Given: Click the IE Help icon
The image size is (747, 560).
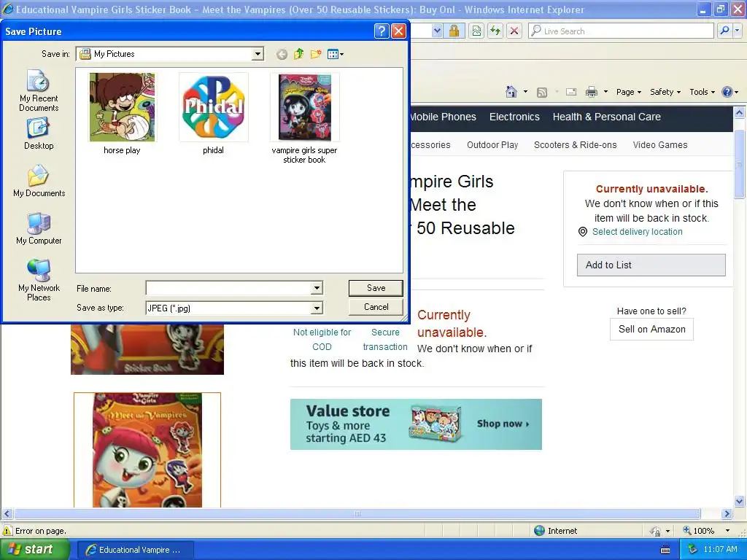Looking at the screenshot, I should pos(727,92).
